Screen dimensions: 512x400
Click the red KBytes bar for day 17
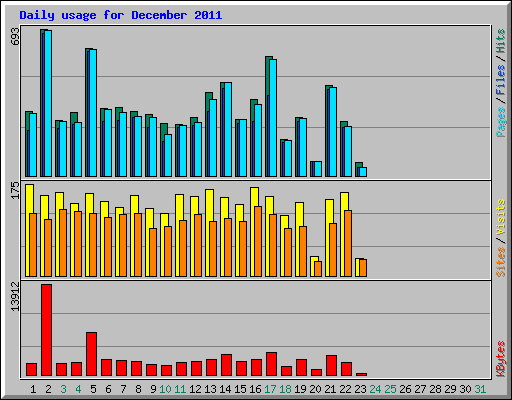click(271, 364)
